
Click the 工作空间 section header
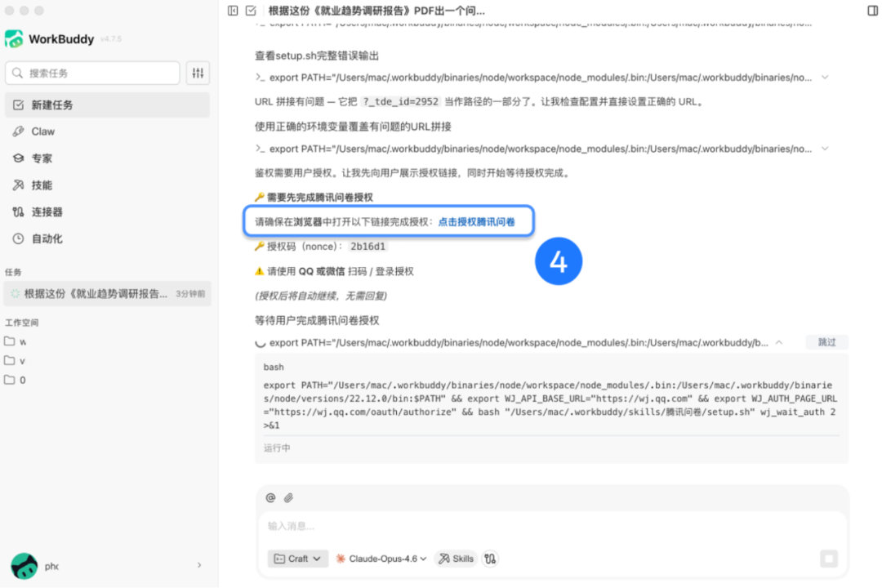point(21,323)
